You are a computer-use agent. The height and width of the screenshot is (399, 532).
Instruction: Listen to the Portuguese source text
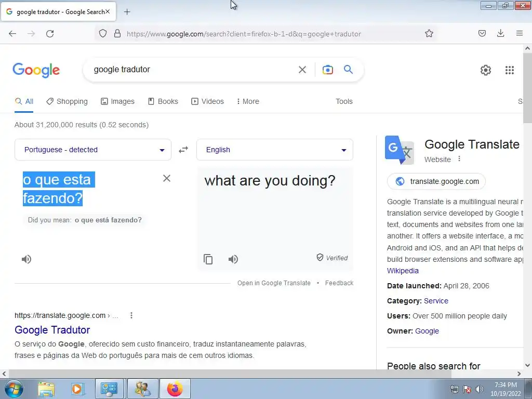pos(26,259)
